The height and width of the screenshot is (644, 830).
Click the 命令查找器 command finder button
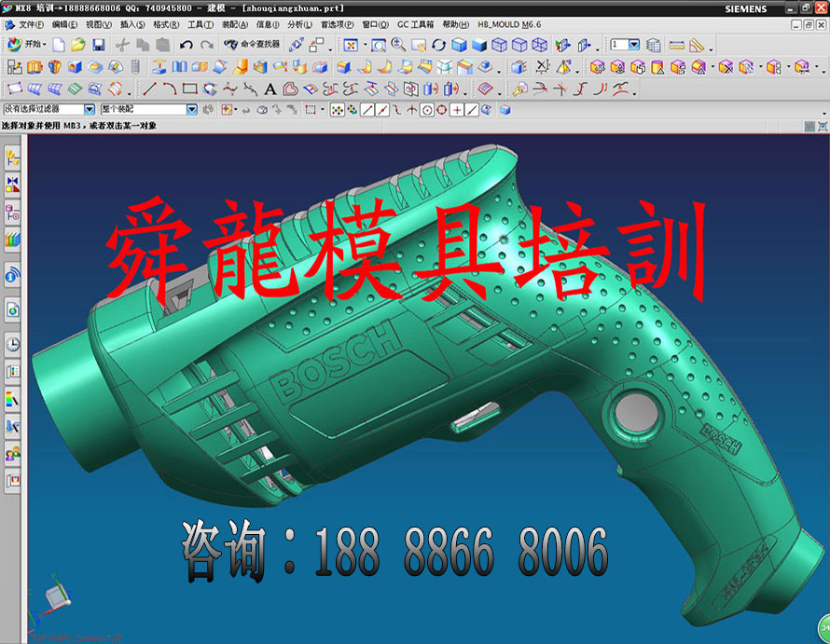pyautogui.click(x=252, y=45)
